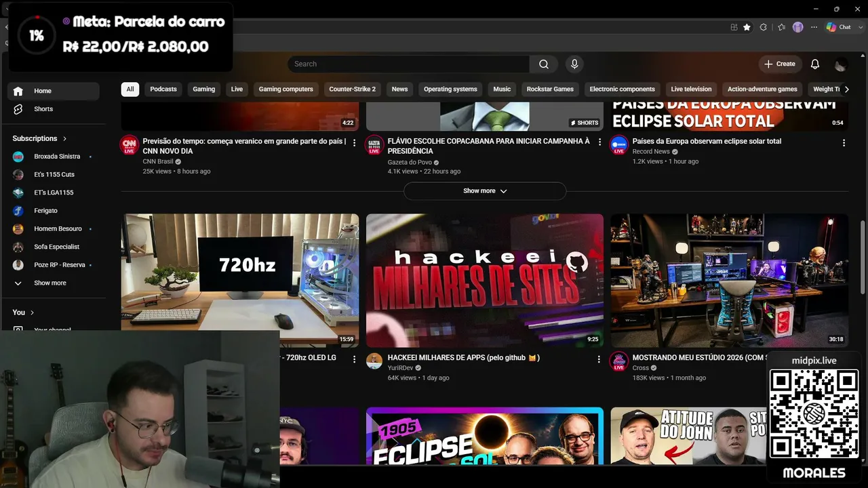Open the browser split-screen apps icon
Viewport: 868px width, 488px height.
[x=734, y=27]
